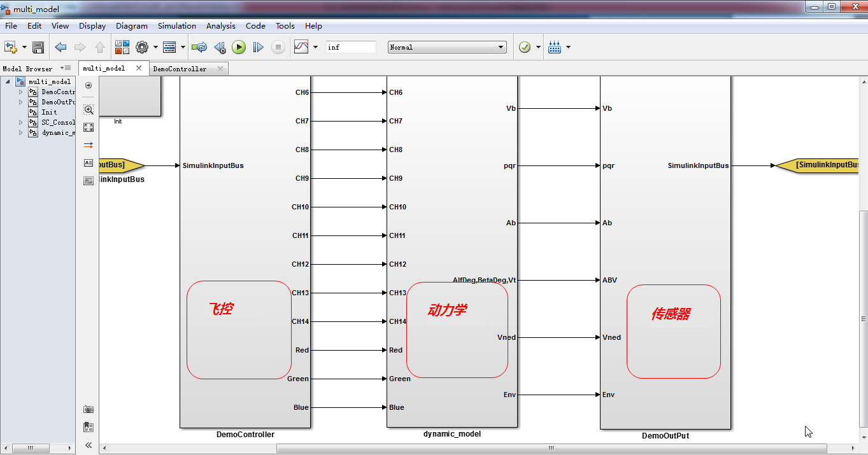
Task: Open the Model Advisor dropdown arrow
Action: point(539,47)
